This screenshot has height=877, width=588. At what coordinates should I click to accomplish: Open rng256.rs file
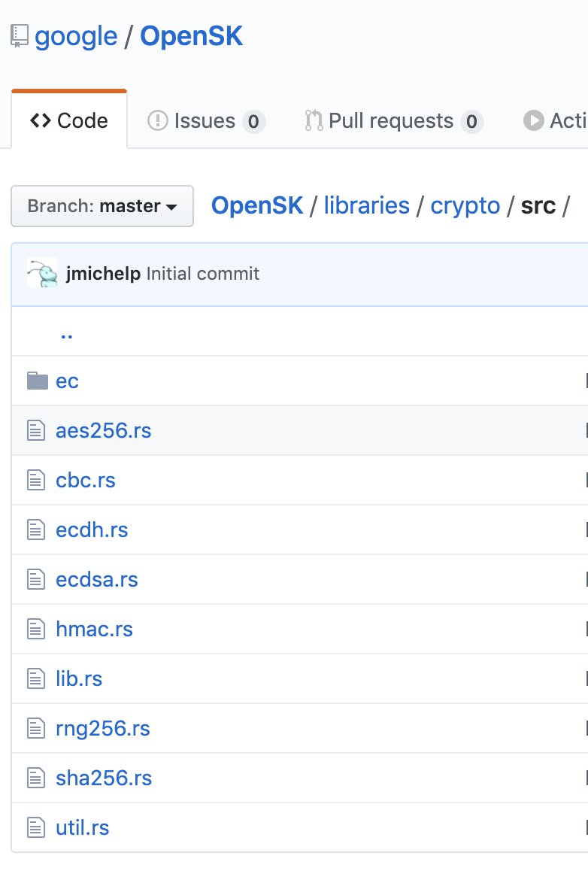click(103, 730)
